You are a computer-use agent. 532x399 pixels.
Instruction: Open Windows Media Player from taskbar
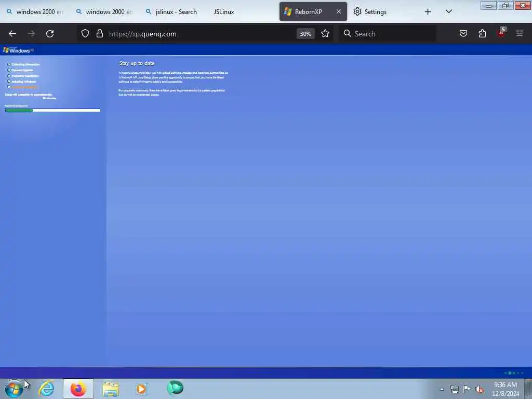[x=142, y=389]
